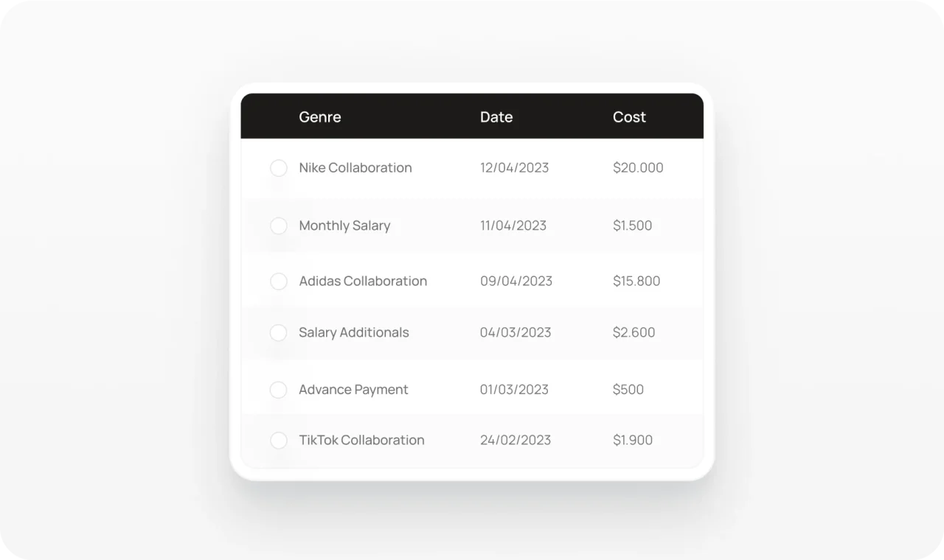The image size is (944, 560).
Task: Click the 12/04/2023 date cell
Action: (x=514, y=168)
